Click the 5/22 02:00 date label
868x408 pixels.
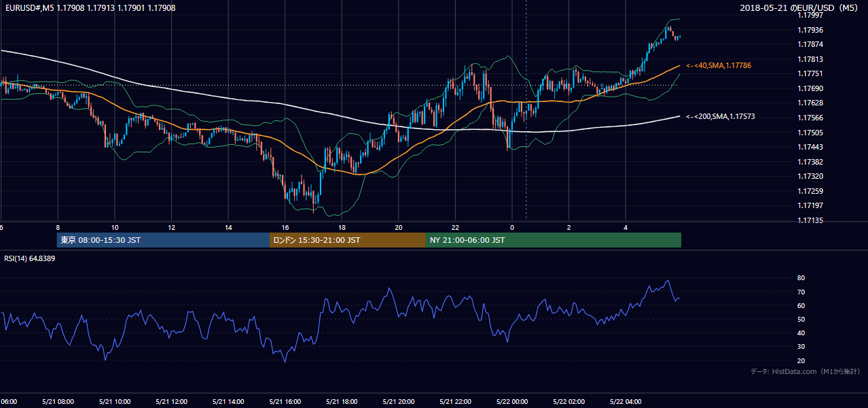click(x=568, y=401)
